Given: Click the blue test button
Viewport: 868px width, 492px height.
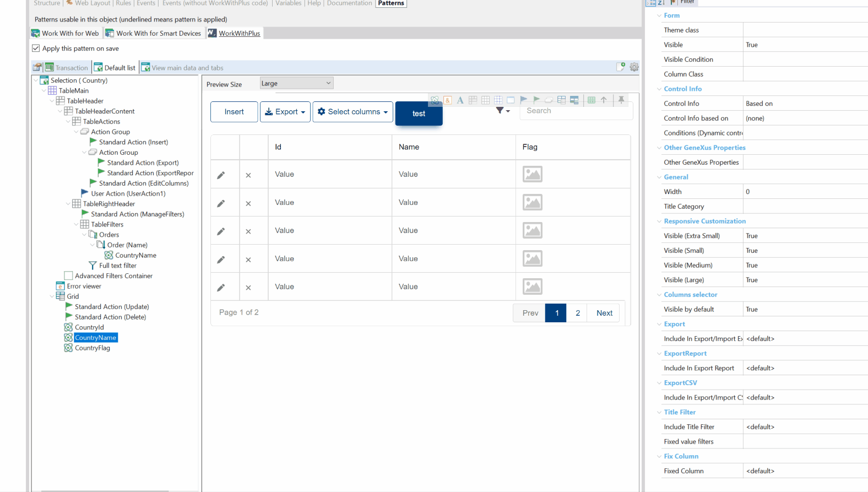Looking at the screenshot, I should coord(419,113).
